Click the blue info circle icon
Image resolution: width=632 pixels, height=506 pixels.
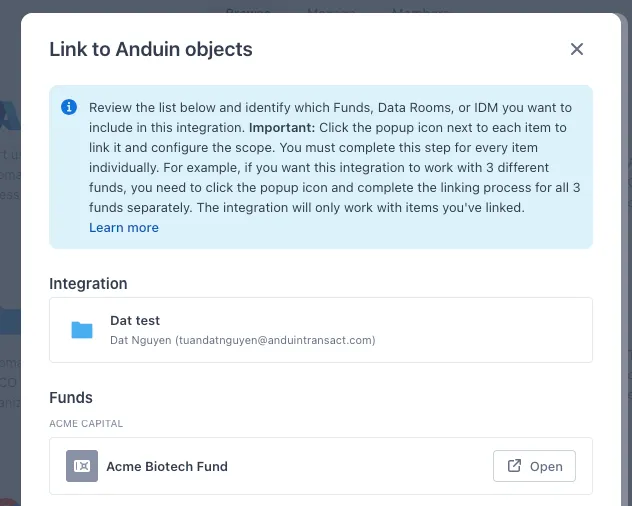69,107
